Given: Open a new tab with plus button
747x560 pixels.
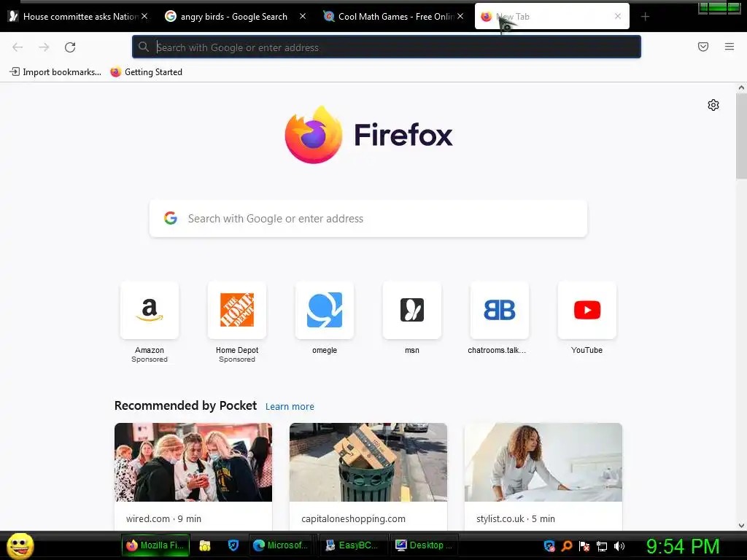Looking at the screenshot, I should [x=645, y=17].
